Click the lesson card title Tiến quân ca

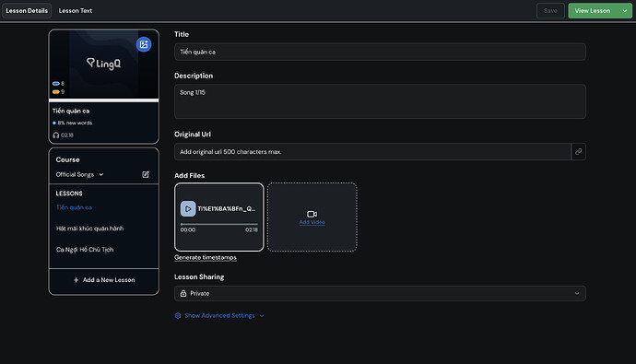pyautogui.click(x=71, y=111)
